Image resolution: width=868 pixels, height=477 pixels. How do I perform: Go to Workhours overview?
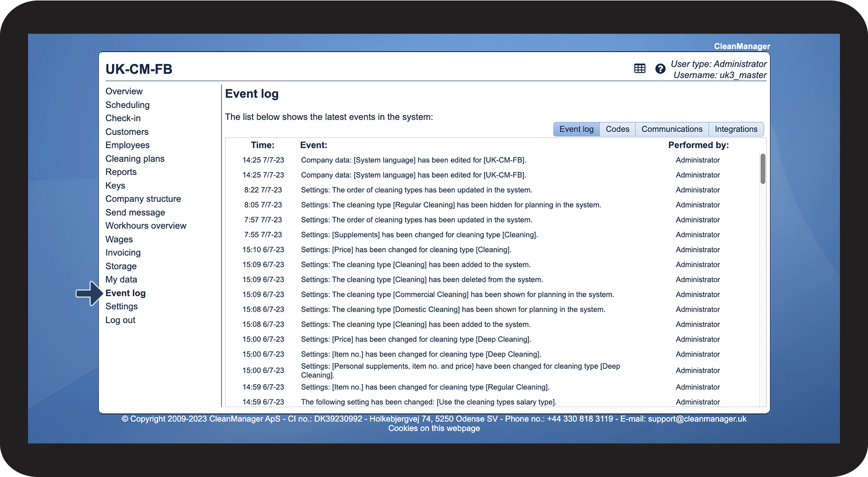point(146,226)
